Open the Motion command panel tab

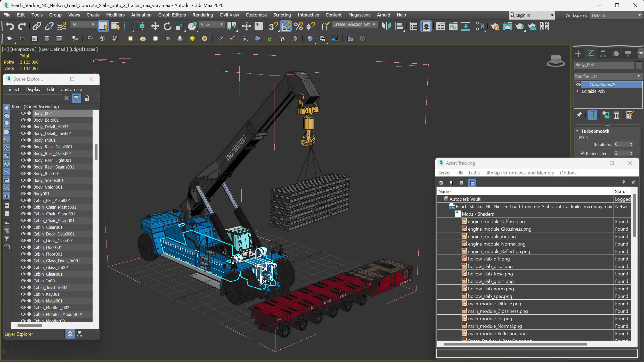[615, 54]
